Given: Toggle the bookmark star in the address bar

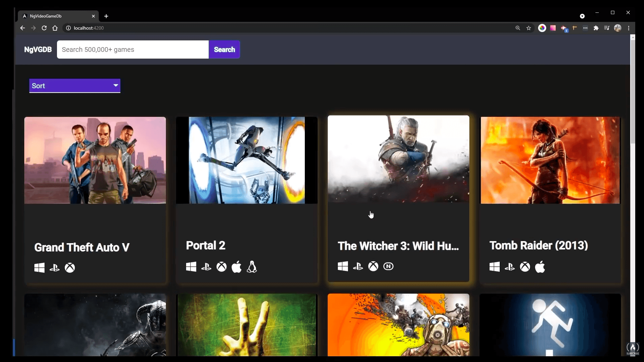Looking at the screenshot, I should point(528,28).
